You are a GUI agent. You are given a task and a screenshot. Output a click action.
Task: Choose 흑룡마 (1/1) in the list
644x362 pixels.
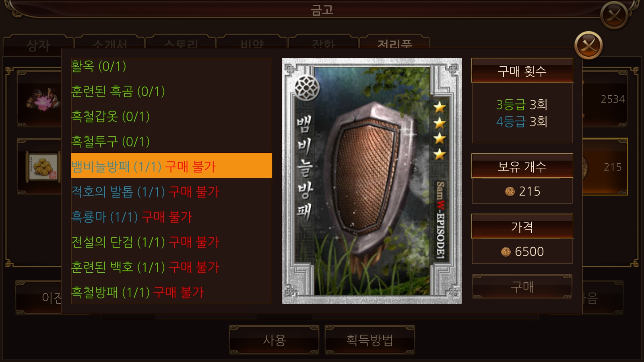click(171, 217)
